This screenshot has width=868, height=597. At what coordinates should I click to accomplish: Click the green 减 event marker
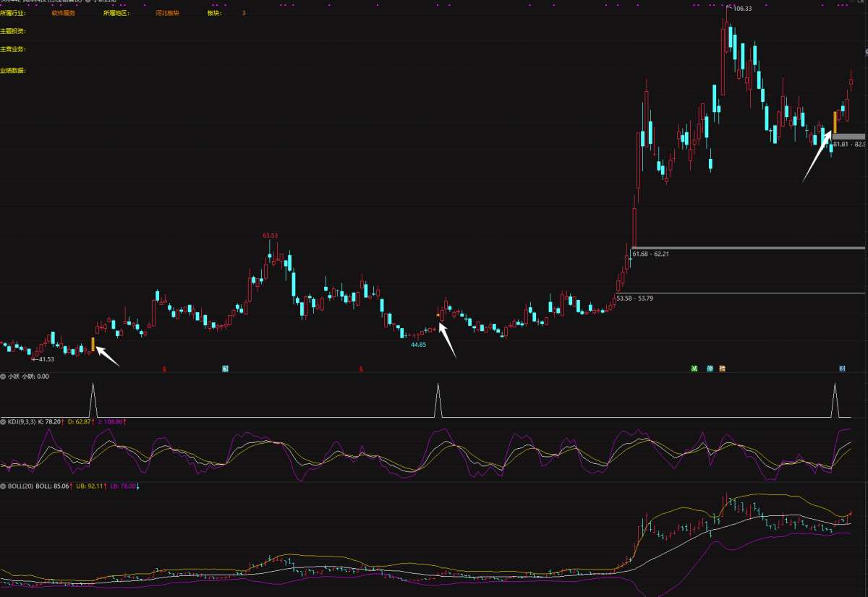pos(694,368)
